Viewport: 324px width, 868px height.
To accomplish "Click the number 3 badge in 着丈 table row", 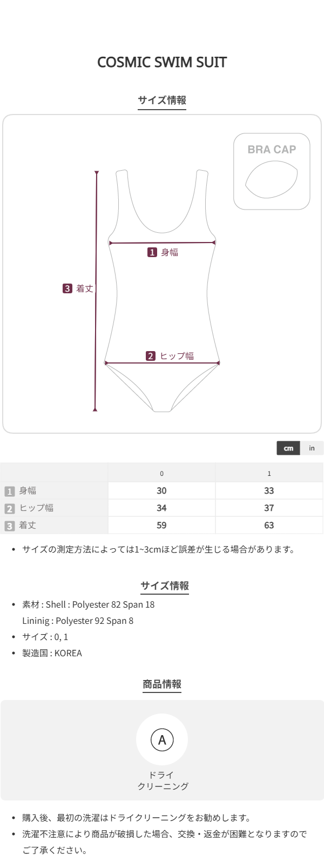I will [9, 526].
